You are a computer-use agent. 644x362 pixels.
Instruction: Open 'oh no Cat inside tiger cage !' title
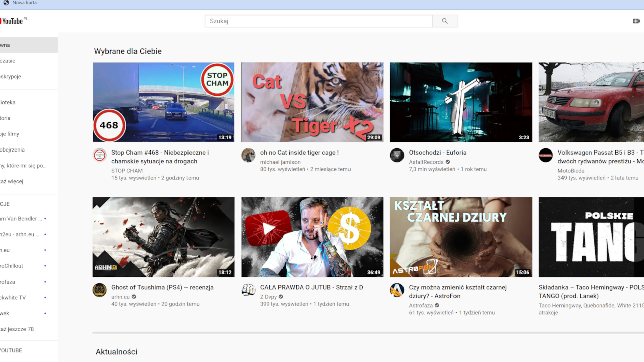(x=300, y=153)
